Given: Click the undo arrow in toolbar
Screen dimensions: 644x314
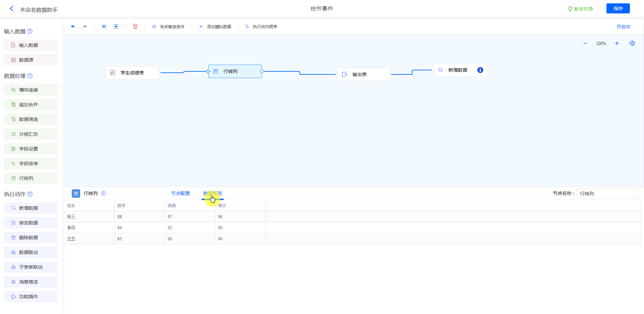Looking at the screenshot, I should tap(73, 26).
